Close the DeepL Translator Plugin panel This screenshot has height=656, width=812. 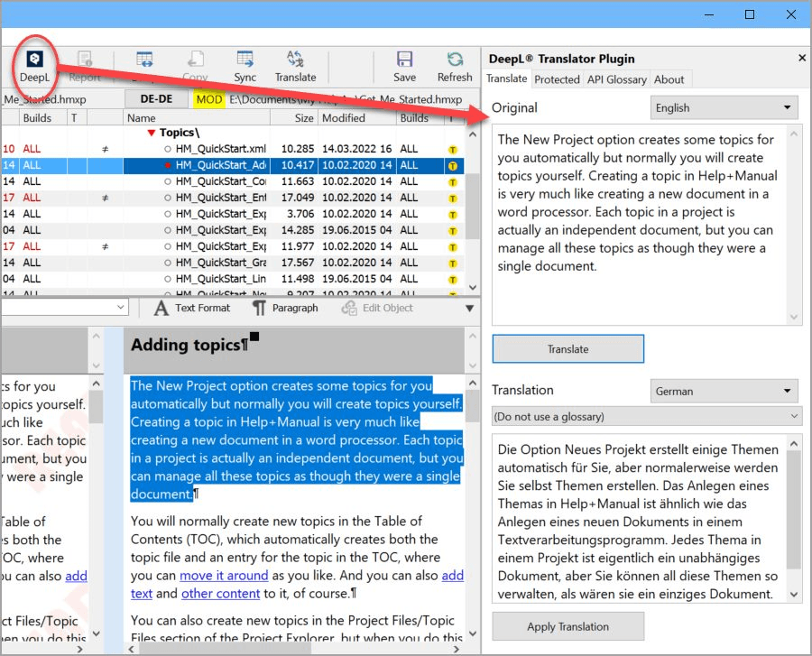[802, 58]
